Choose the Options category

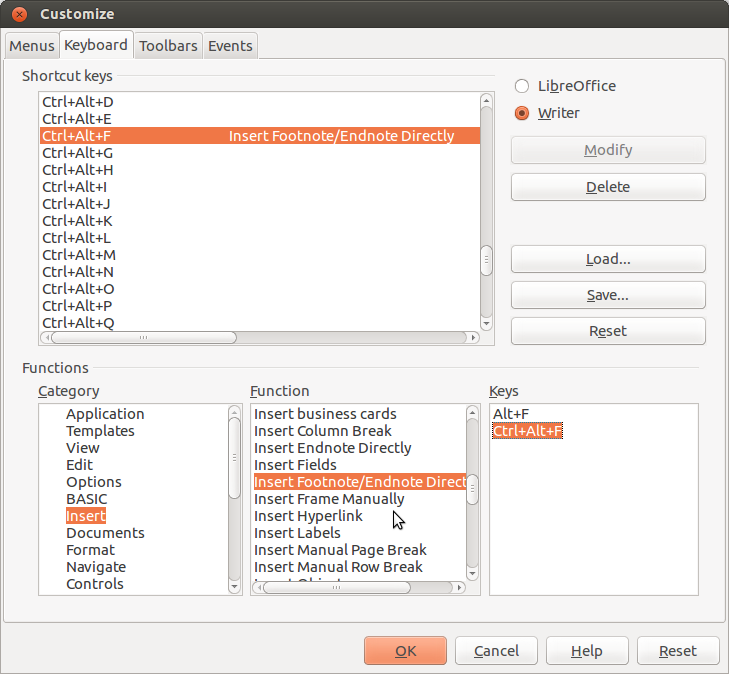pos(93,482)
